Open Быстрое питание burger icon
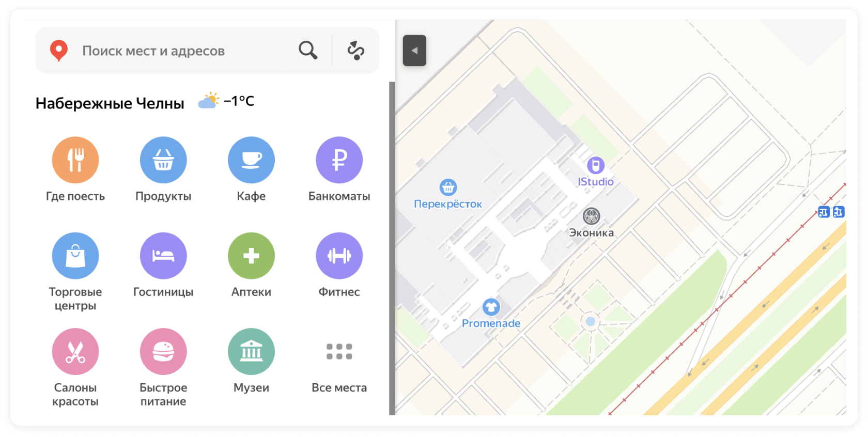Image resolution: width=868 pixels, height=437 pixels. click(163, 352)
